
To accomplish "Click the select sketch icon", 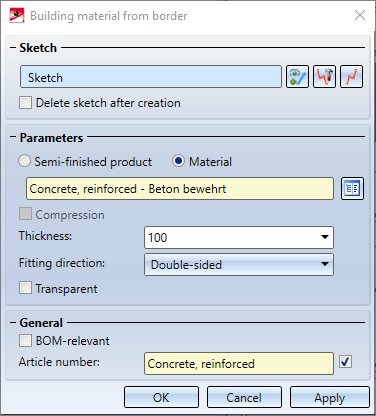I will [297, 77].
